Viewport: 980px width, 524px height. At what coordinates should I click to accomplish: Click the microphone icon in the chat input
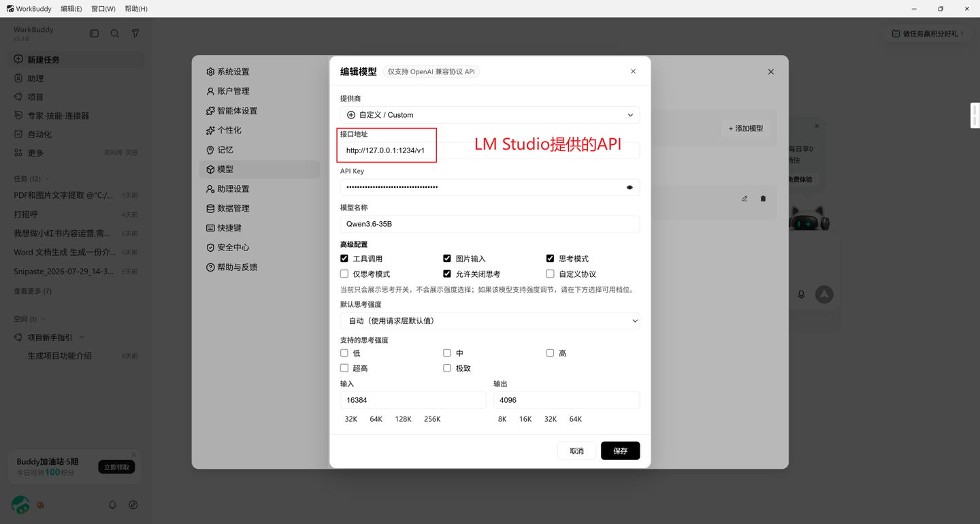(x=802, y=295)
